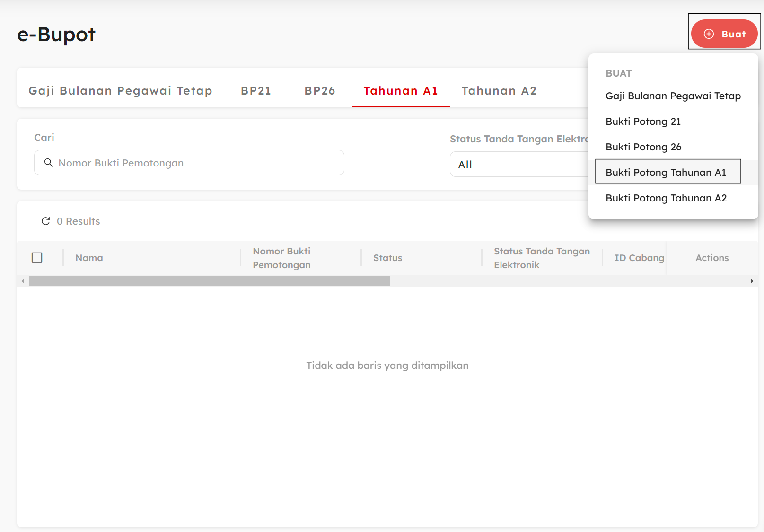Click the left scroll arrow of table
The width and height of the screenshot is (764, 532).
pos(23,281)
